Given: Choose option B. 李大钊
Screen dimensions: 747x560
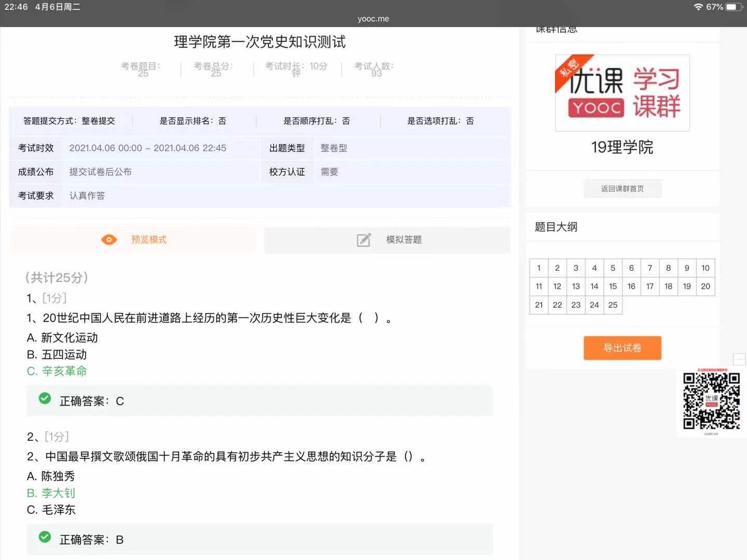Looking at the screenshot, I should click(51, 493).
